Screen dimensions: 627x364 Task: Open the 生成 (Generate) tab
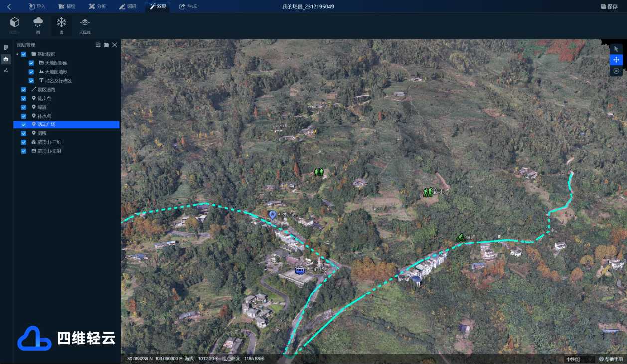click(188, 6)
